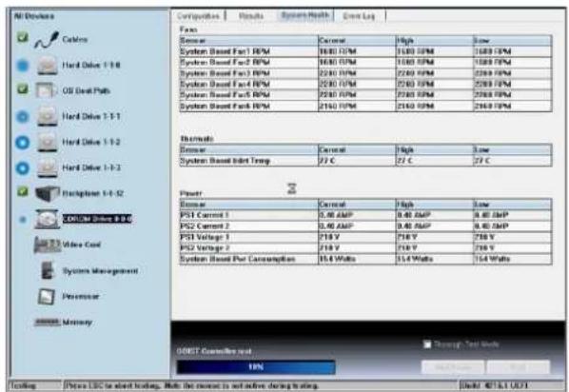This screenshot has height=392, width=569.
Task: Click the Testing status bar field
Action: [x=35, y=385]
